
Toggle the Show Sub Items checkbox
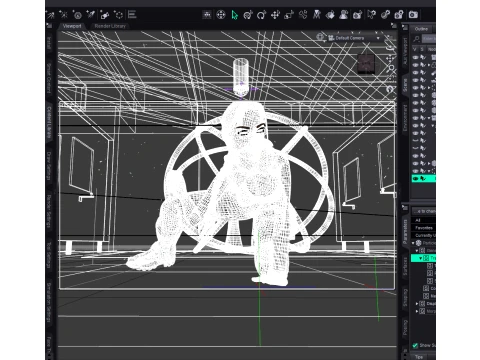[x=415, y=345]
